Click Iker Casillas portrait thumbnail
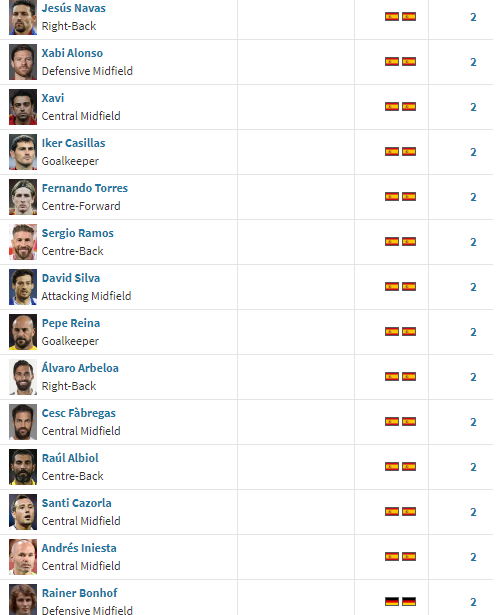Screen dimensions: 504x615 pyautogui.click(x=23, y=152)
